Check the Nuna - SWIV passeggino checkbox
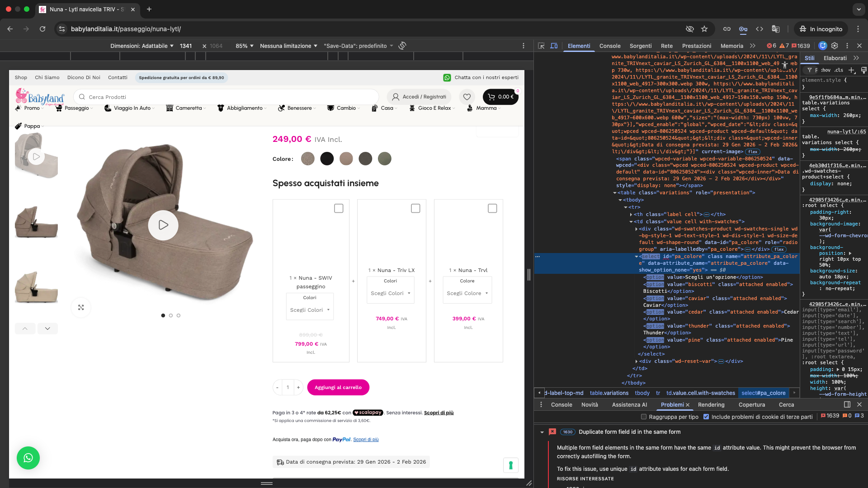This screenshot has width=868, height=488. pos(339,208)
